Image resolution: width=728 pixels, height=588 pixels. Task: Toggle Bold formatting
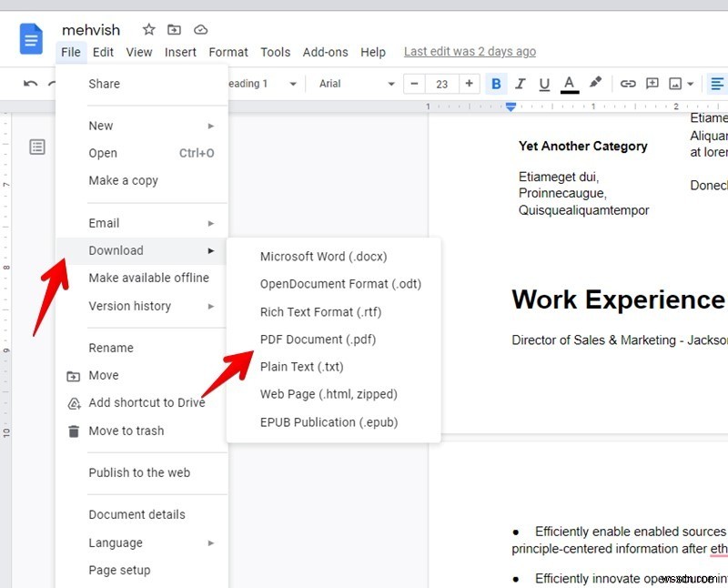(x=496, y=84)
